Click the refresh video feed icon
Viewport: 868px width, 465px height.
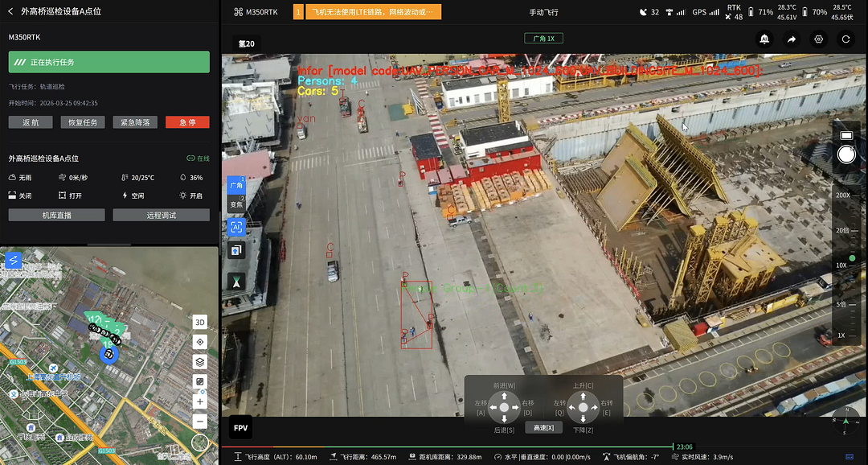click(845, 39)
